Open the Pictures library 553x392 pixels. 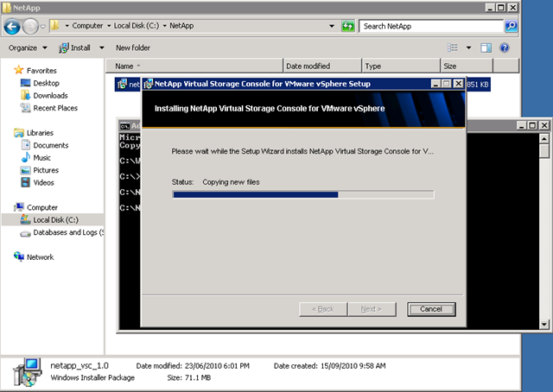click(x=46, y=170)
